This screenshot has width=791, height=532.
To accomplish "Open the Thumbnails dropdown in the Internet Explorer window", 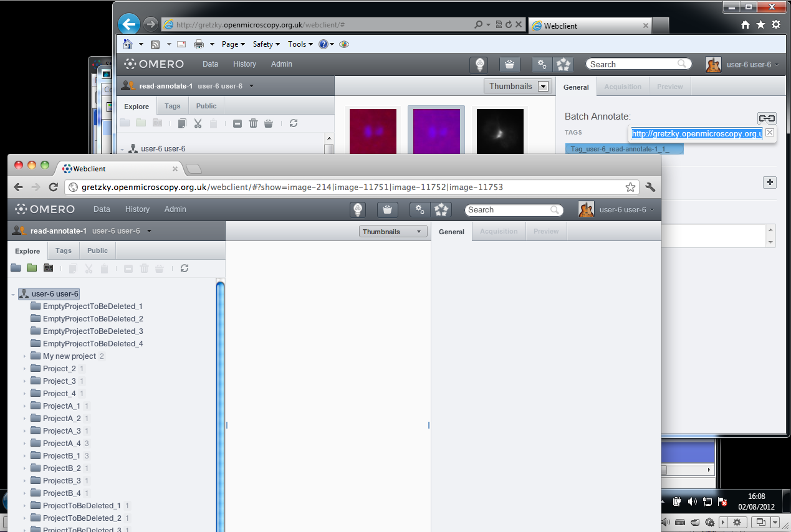I will pyautogui.click(x=518, y=87).
